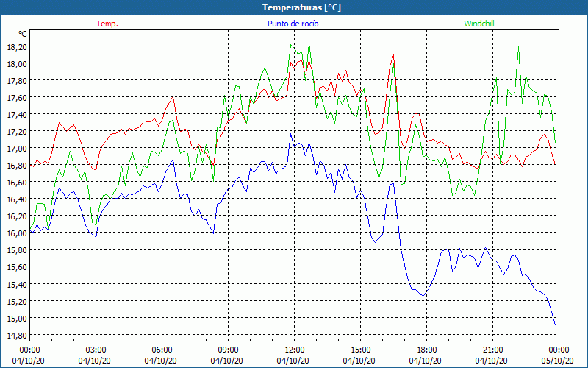Click the 15,20 y-axis value

coord(17,301)
